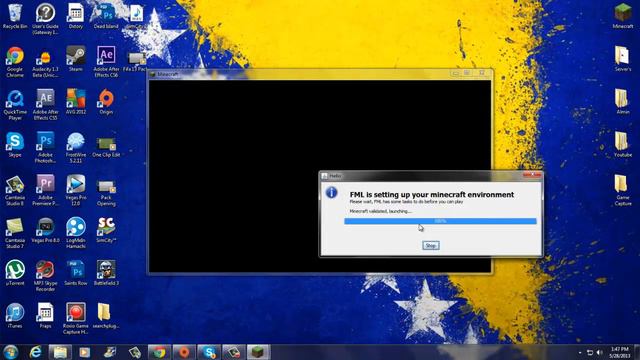Open the Server's desktop icon
Viewport: 640px width, 360px height.
coord(623,58)
